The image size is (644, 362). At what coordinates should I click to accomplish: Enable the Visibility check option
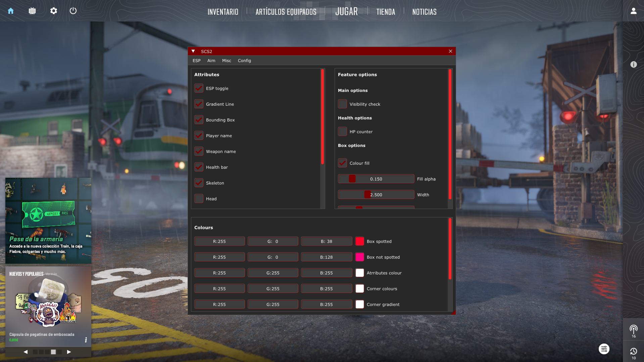(342, 104)
